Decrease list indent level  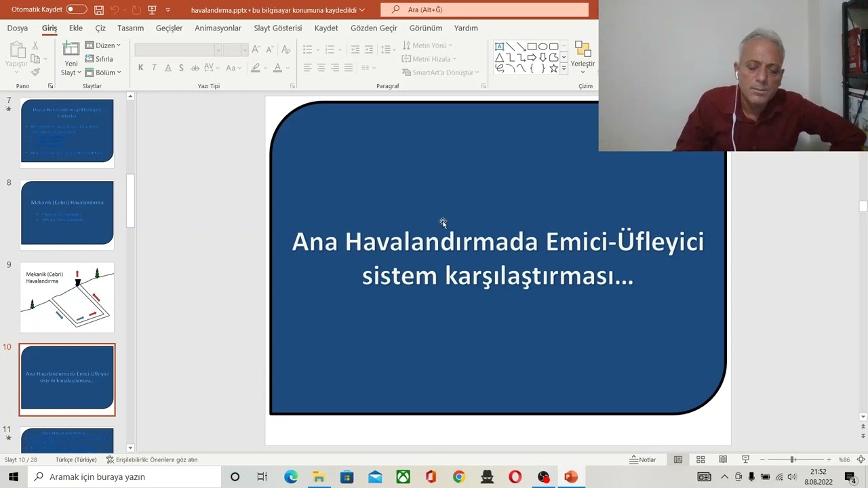click(x=355, y=49)
